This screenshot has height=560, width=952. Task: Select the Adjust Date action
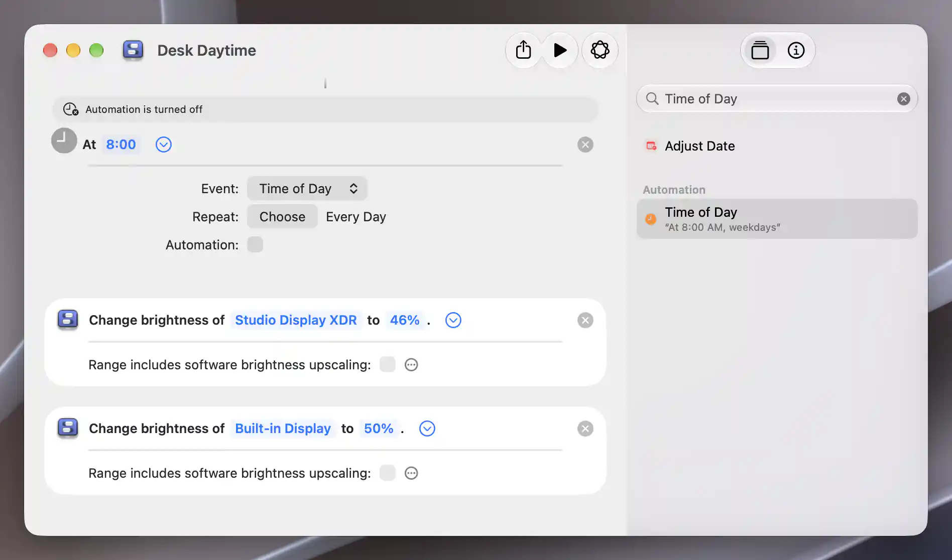pos(777,146)
